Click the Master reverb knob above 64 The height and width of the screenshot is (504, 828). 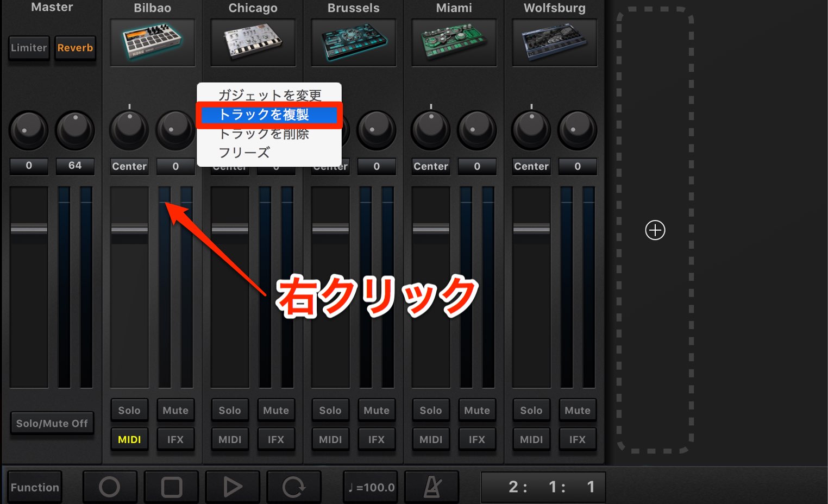pos(75,130)
